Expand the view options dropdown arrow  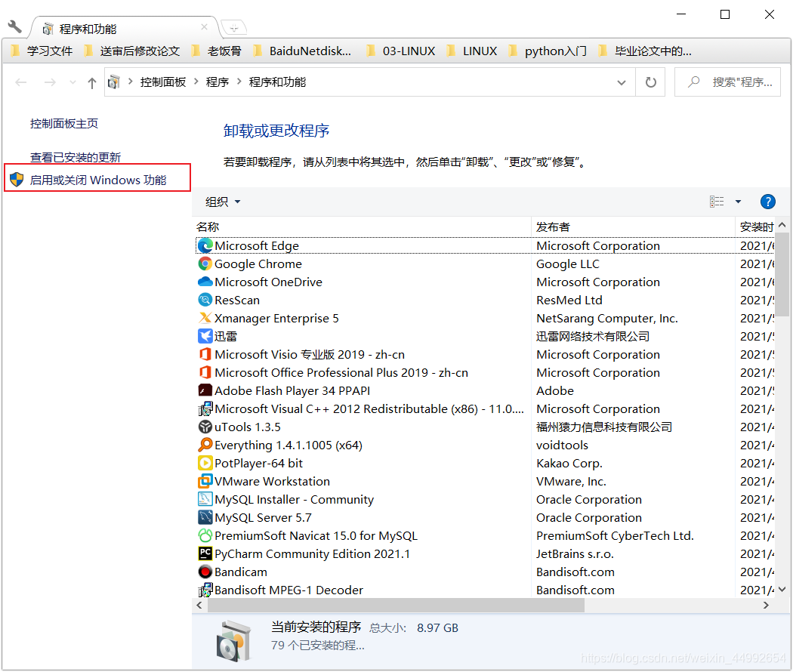[x=738, y=202]
